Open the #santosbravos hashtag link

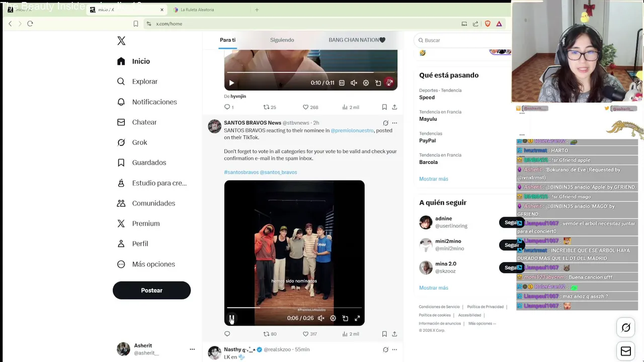[x=242, y=172]
